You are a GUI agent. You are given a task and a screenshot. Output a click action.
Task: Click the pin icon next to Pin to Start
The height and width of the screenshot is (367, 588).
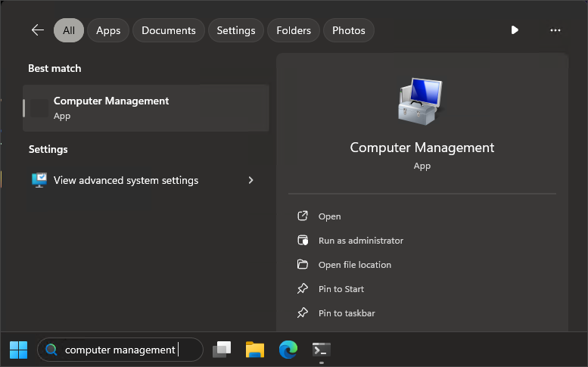[302, 288]
